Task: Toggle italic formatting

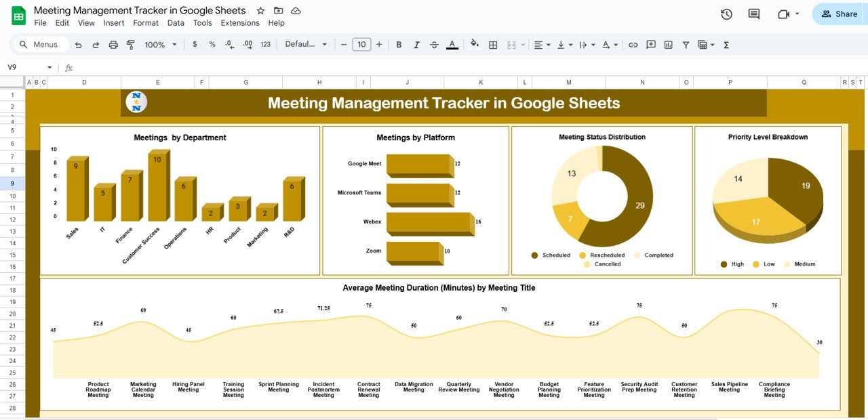Action: 416,44
